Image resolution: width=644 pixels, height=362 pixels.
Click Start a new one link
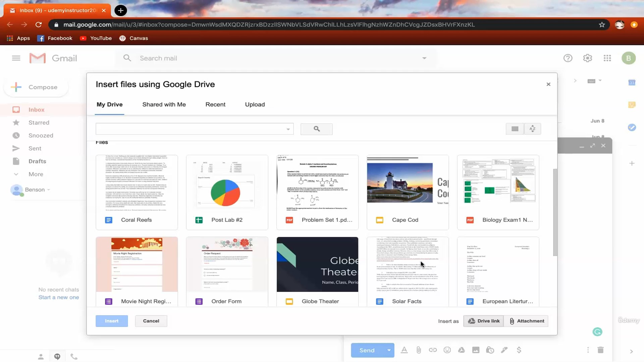59,297
